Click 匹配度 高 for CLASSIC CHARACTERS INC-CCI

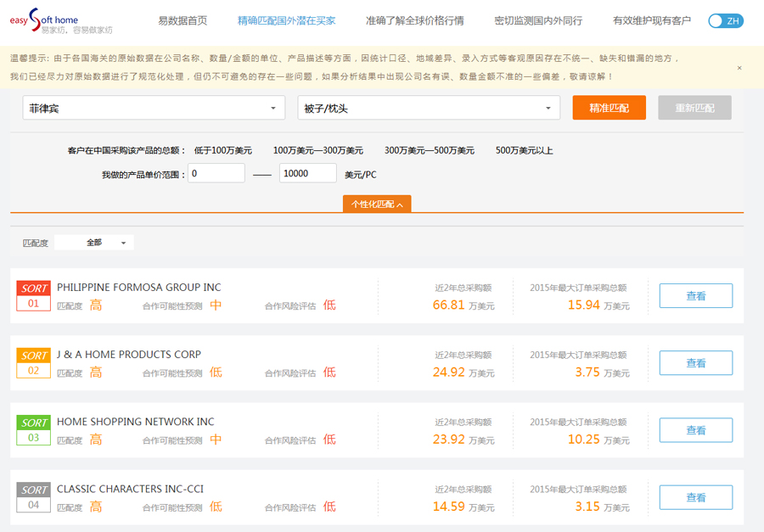pyautogui.click(x=80, y=507)
